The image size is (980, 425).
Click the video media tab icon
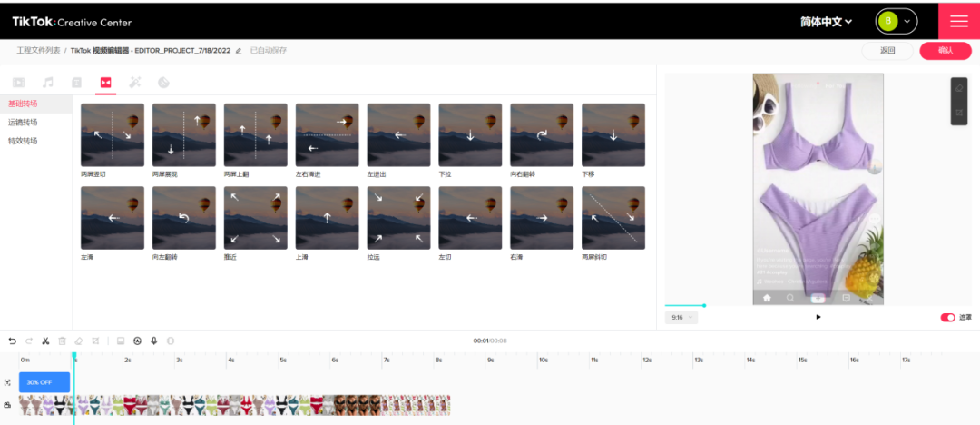pyautogui.click(x=19, y=83)
